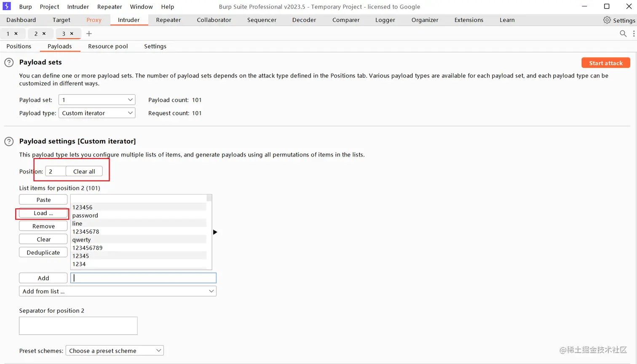Click the Start attack button

[605, 63]
